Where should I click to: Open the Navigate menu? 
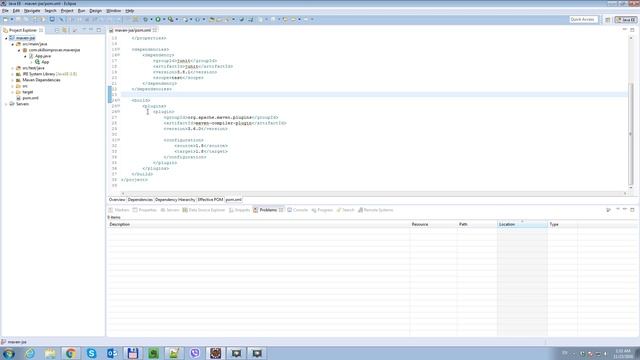(x=32, y=11)
